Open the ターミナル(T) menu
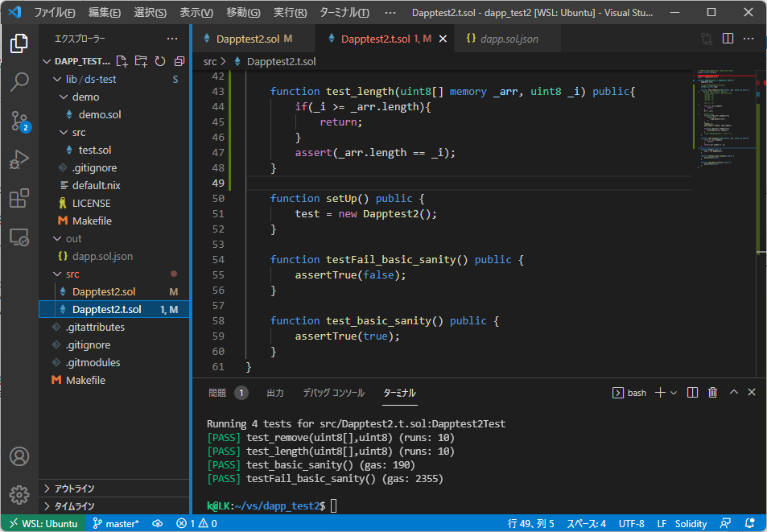The height and width of the screenshot is (532, 767). [x=344, y=13]
